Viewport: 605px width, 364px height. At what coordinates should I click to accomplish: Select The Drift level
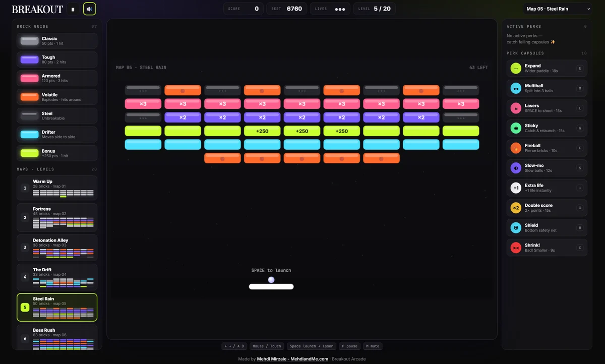(x=57, y=277)
